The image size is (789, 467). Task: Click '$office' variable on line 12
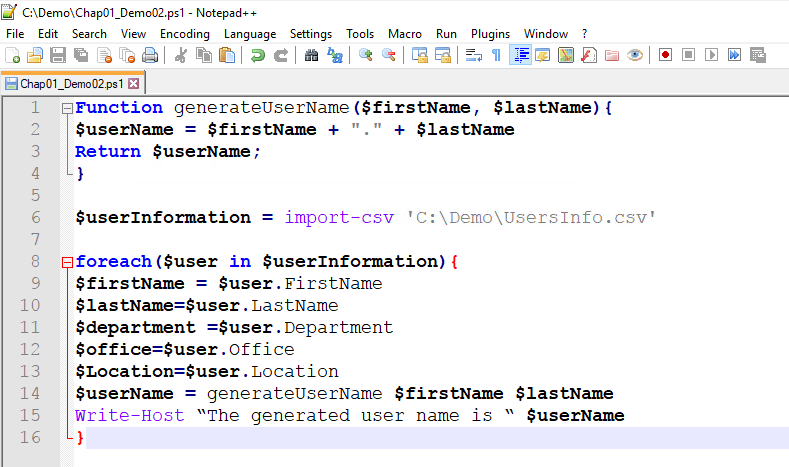(114, 350)
